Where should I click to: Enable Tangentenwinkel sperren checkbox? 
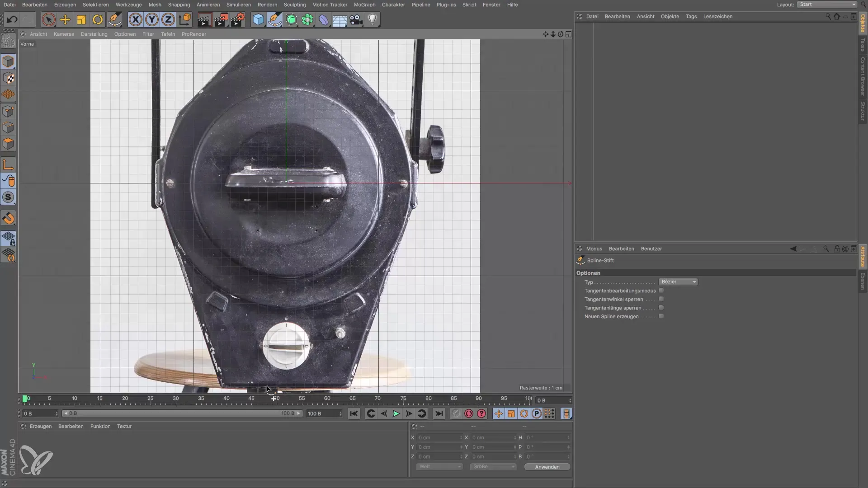[x=661, y=299]
